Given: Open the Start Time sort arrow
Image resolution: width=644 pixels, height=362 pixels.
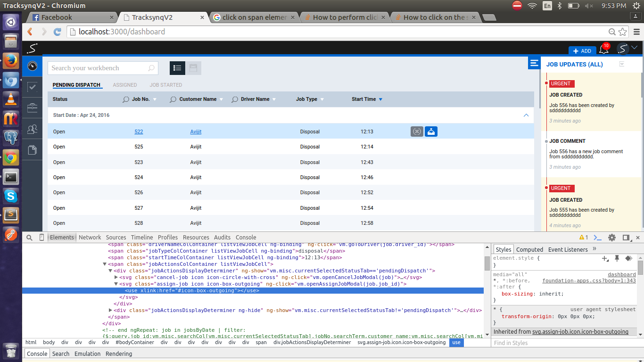Looking at the screenshot, I should coord(380,99).
